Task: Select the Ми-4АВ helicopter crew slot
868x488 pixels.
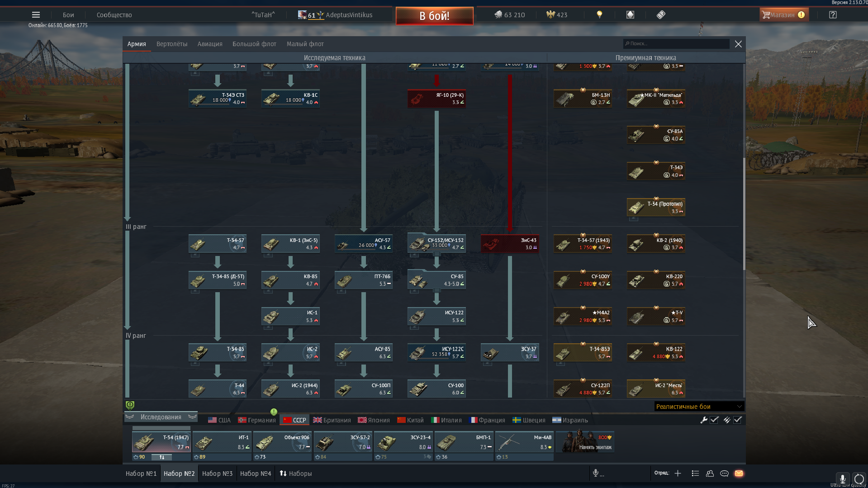Action: click(x=524, y=442)
